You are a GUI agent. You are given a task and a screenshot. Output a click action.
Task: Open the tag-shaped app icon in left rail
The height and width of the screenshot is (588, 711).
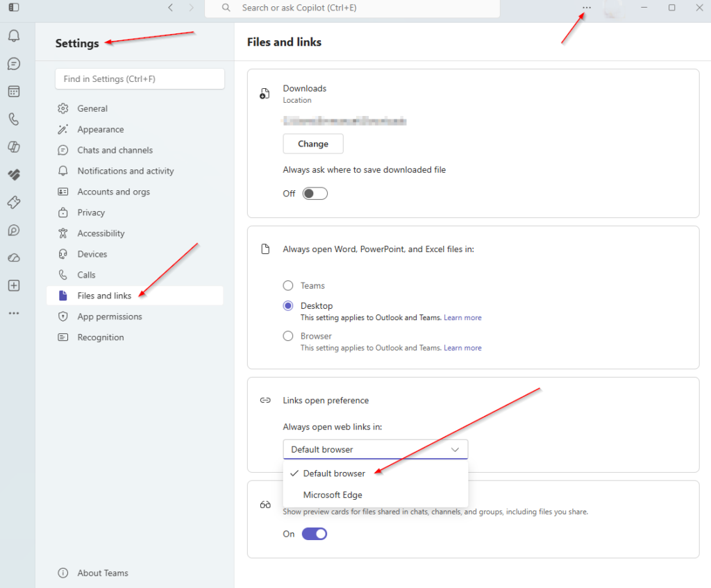pyautogui.click(x=14, y=202)
